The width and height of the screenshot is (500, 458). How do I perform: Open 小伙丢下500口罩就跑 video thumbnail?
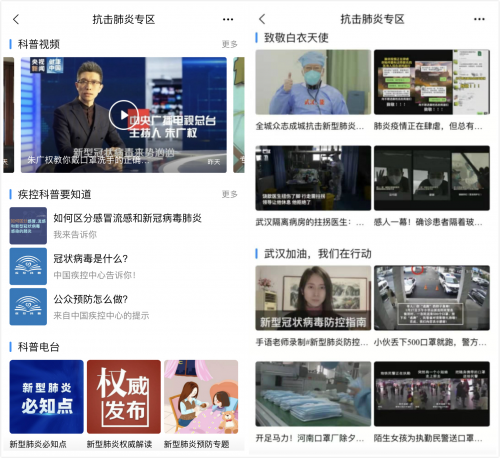click(432, 298)
